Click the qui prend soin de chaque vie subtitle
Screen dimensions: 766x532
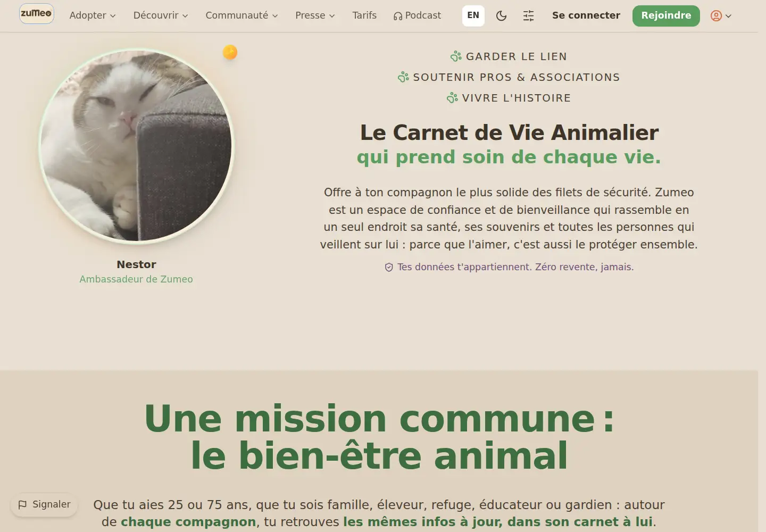[509, 157]
